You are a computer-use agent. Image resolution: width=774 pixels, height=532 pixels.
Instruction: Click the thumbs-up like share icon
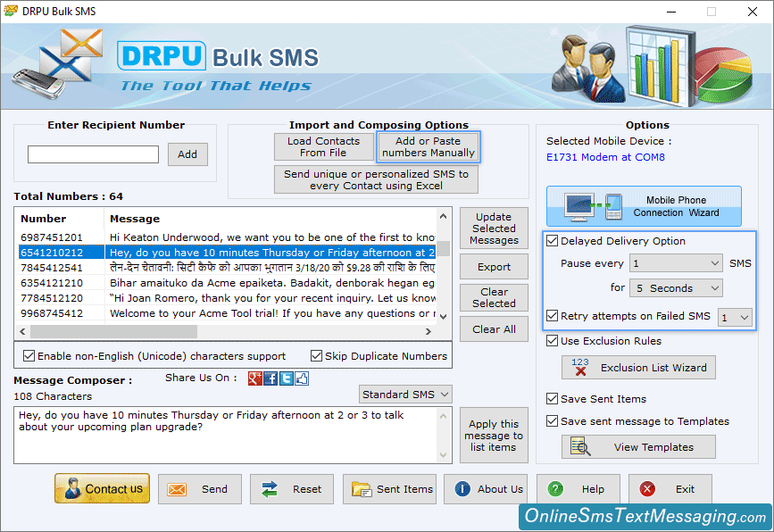302,378
